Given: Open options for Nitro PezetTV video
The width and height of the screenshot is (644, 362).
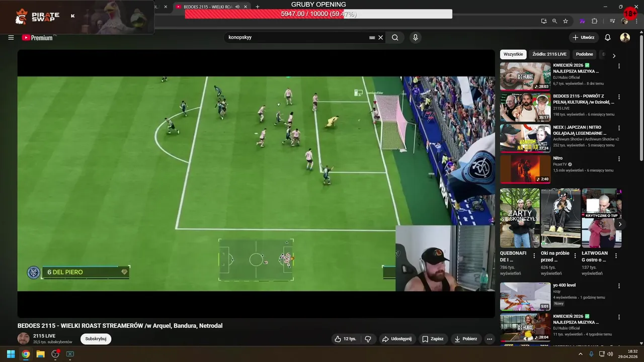Looking at the screenshot, I should [x=619, y=158].
